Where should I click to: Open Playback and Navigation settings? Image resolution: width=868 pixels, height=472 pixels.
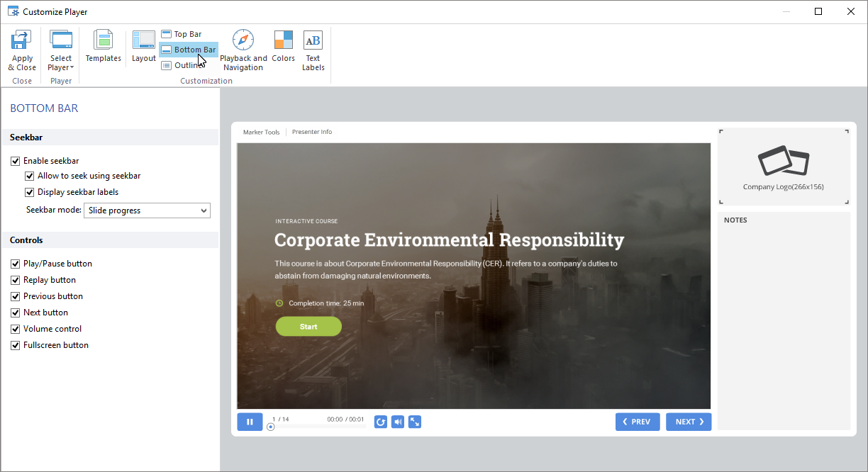point(243,40)
